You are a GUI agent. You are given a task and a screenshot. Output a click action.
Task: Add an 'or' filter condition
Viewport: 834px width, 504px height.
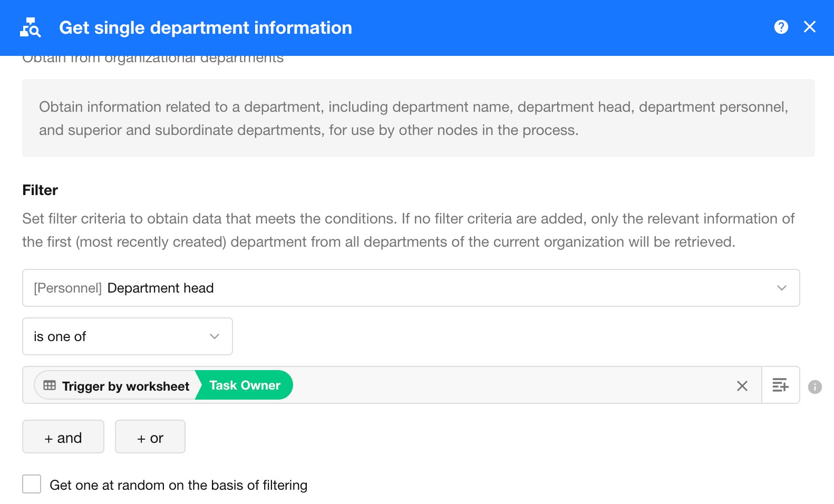click(x=150, y=437)
